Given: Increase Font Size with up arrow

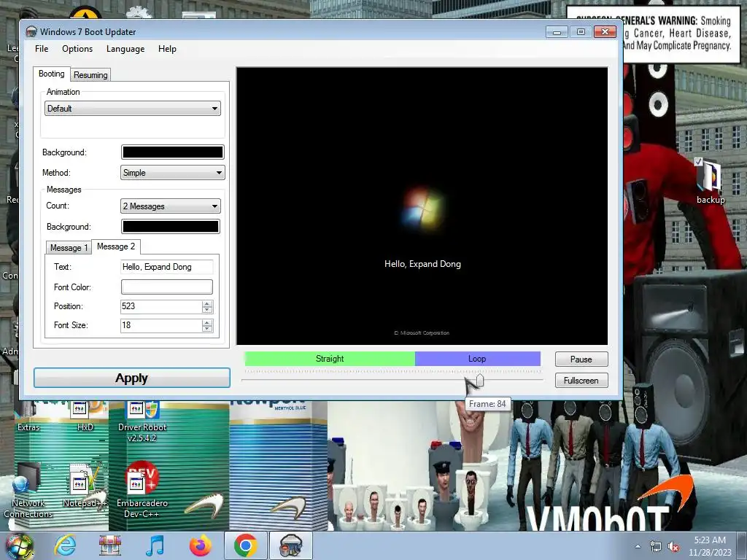Looking at the screenshot, I should (206, 322).
